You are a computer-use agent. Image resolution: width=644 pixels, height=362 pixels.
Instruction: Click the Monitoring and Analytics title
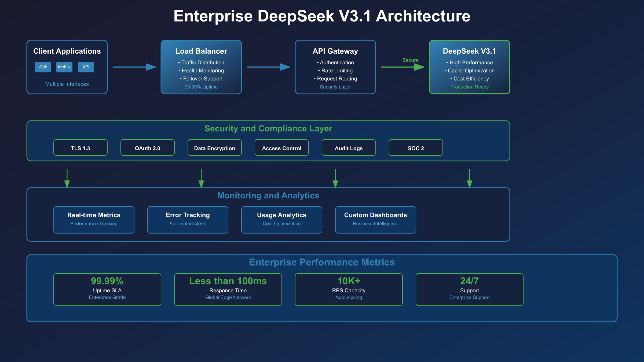point(268,195)
